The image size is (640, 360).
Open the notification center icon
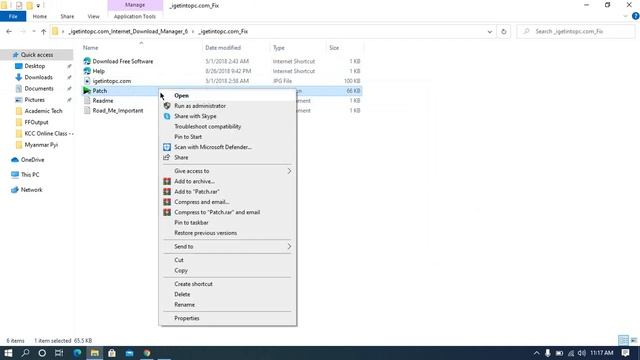coord(625,353)
